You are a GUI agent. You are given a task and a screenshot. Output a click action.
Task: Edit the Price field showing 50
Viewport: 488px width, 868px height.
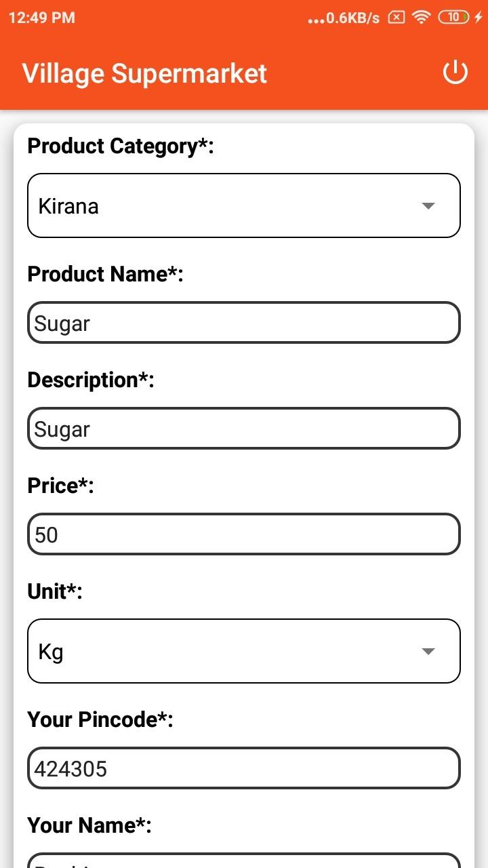click(244, 534)
